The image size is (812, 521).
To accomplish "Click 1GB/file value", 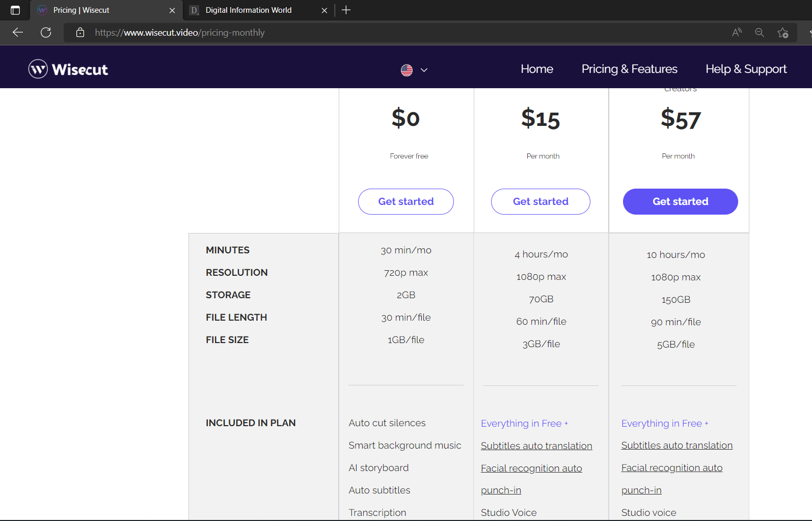I will 406,340.
